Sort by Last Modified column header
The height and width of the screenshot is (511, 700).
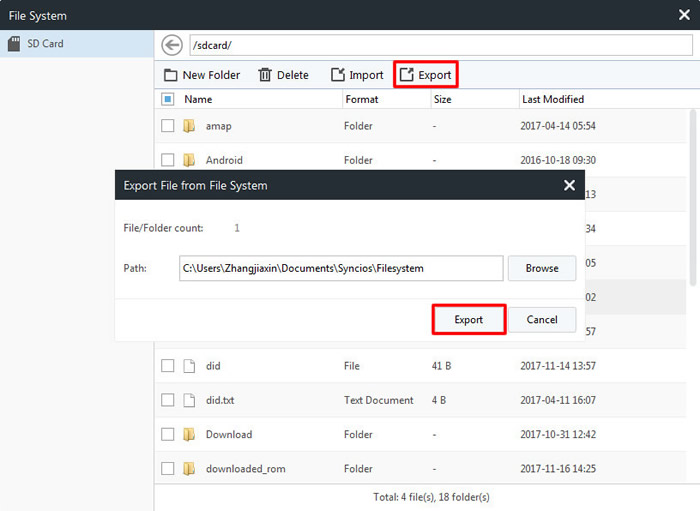point(553,99)
